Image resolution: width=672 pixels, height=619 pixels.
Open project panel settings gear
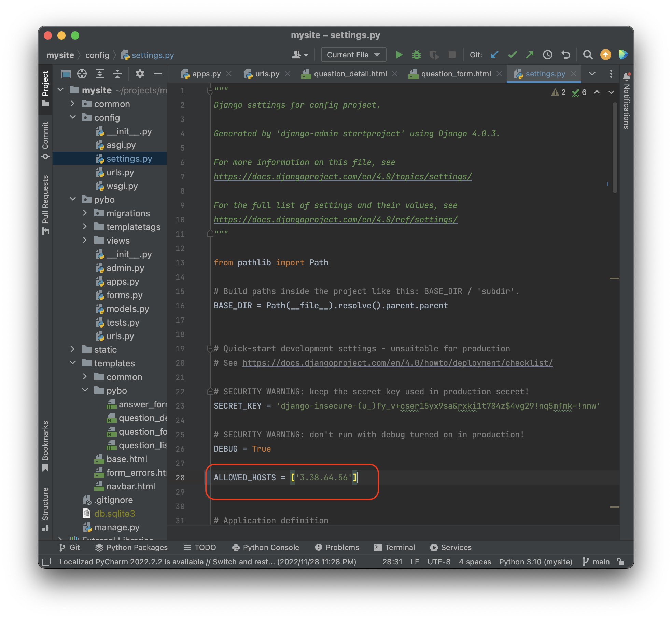(140, 74)
